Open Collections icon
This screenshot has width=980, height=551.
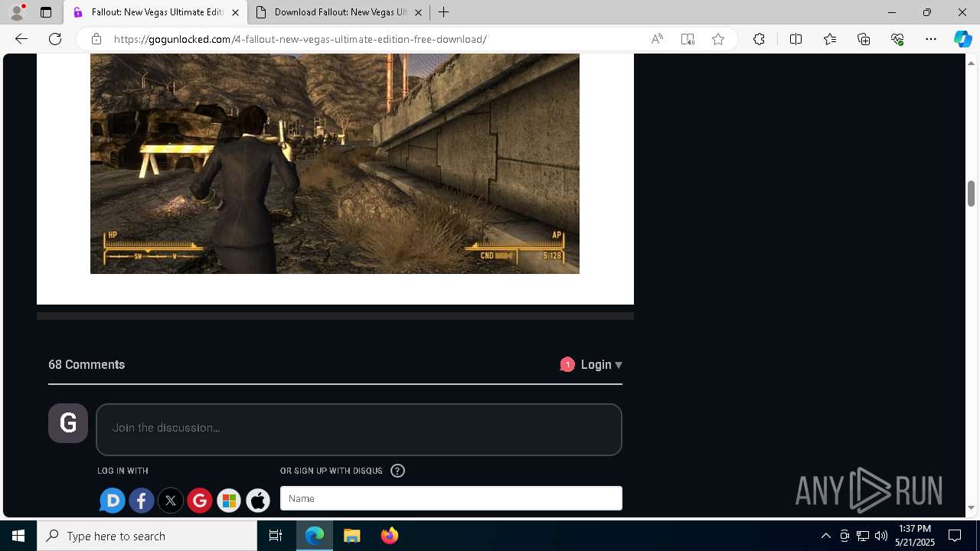click(x=864, y=39)
